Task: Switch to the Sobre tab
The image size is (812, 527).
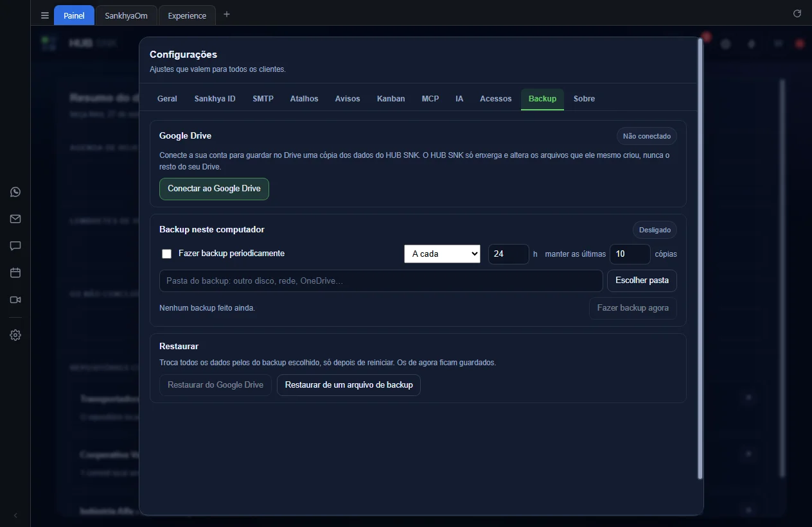Action: pos(584,99)
